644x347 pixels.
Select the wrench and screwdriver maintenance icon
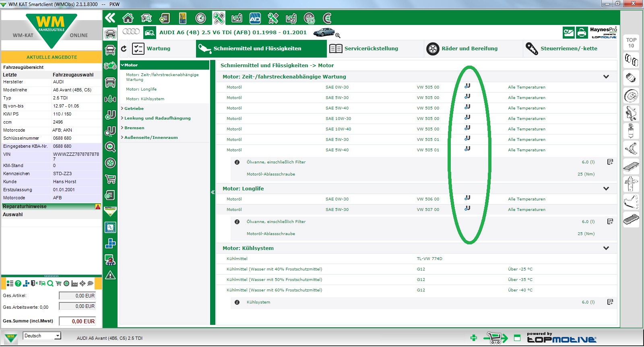pos(219,18)
